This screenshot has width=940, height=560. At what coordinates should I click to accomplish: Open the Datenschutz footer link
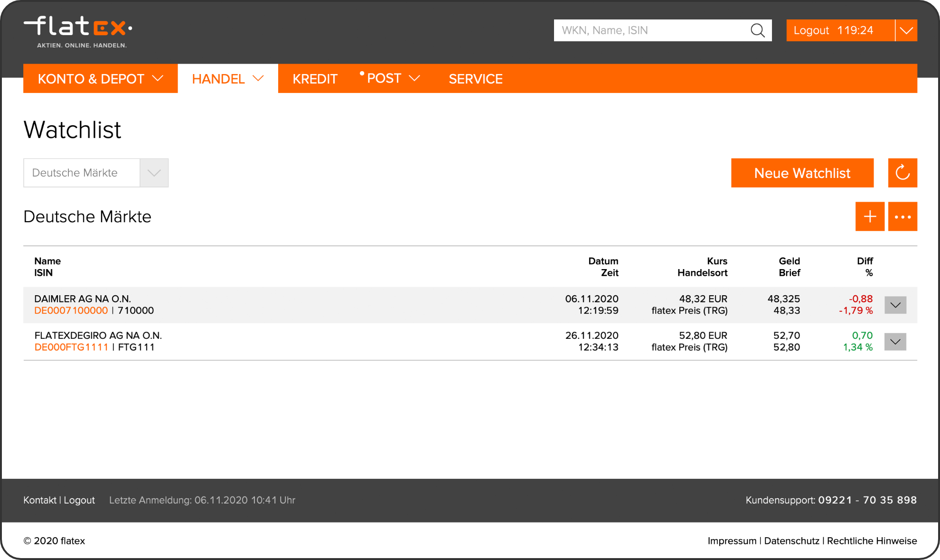coord(791,541)
